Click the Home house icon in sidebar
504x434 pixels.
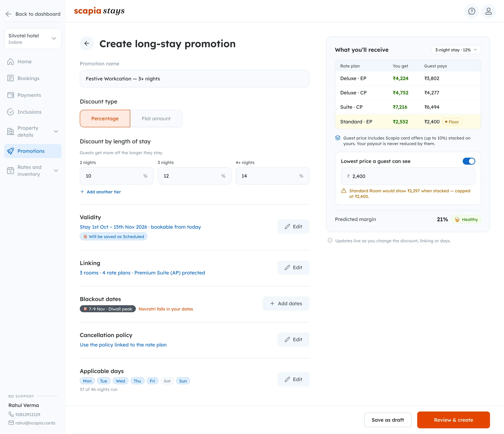11,62
